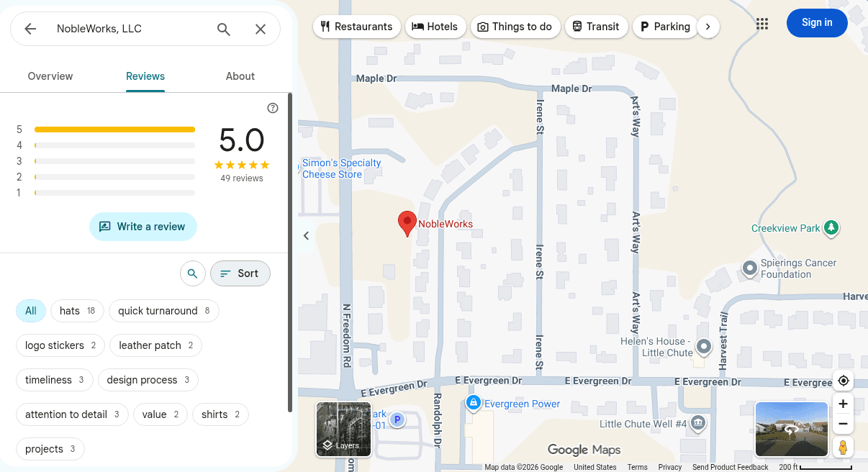Click Send Product Feedback link
Image resolution: width=868 pixels, height=472 pixels.
click(x=730, y=467)
